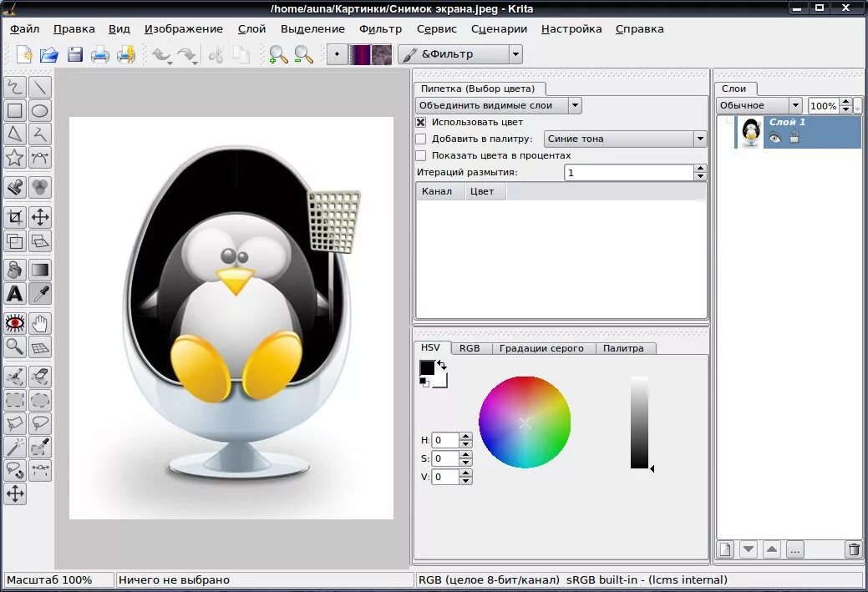This screenshot has width=868, height=592.
Task: Delete layer with the trash button
Action: coord(854,549)
